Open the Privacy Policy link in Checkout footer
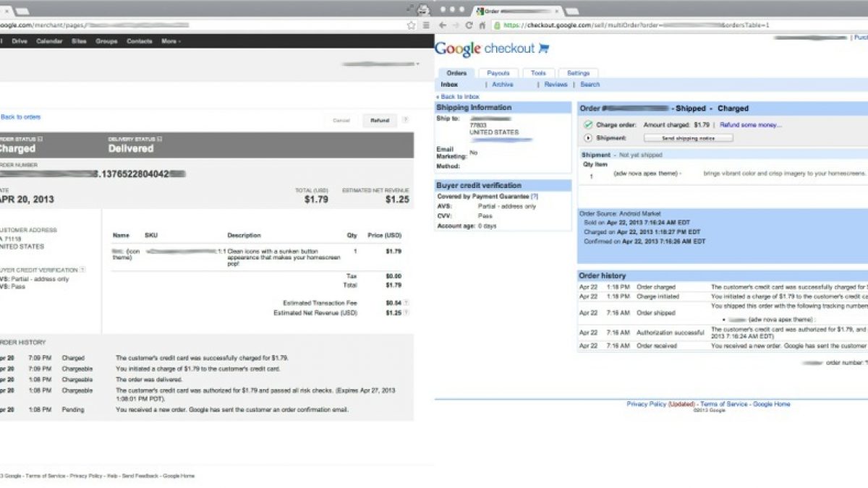Screen dimensions: 868x488 click(647, 404)
